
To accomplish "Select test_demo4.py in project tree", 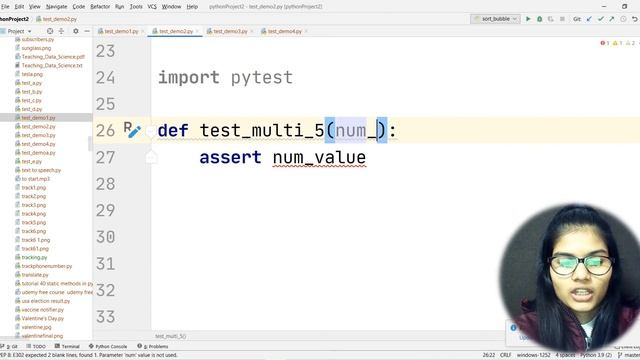I will (x=38, y=144).
